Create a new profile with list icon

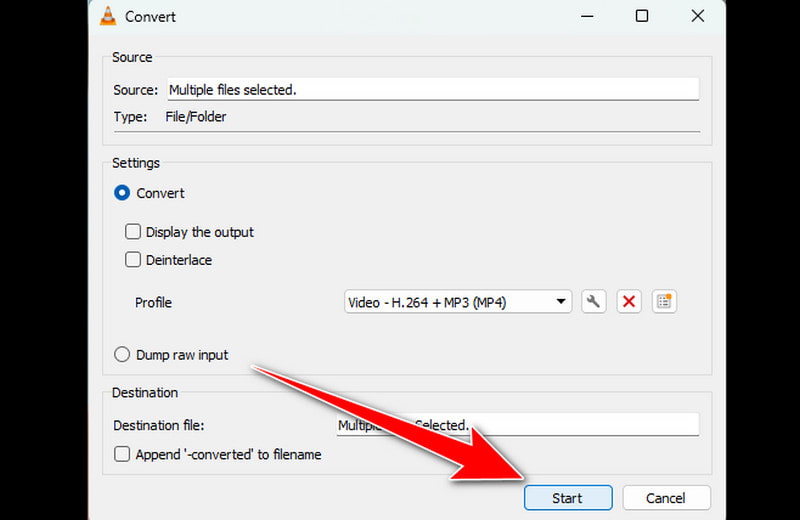tap(664, 302)
